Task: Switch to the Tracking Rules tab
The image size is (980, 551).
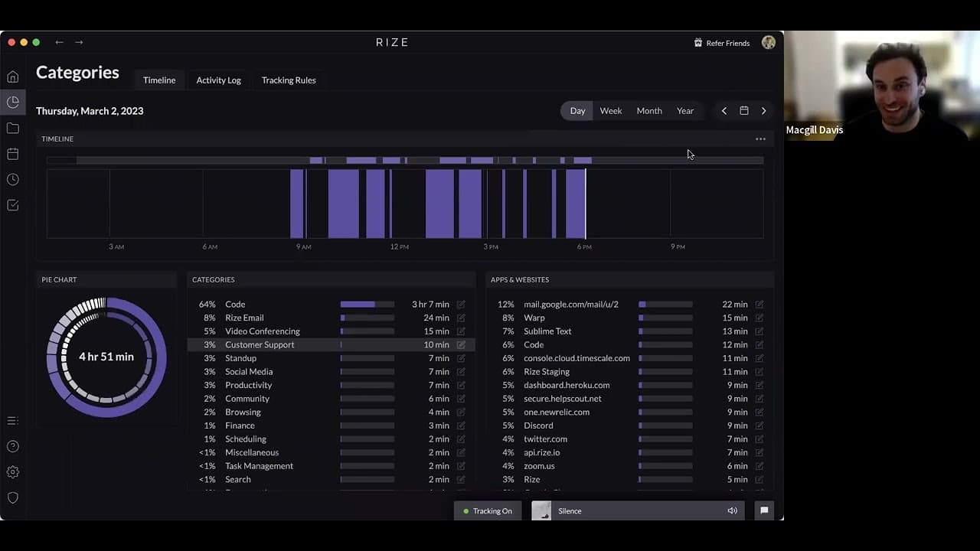Action: coord(289,80)
